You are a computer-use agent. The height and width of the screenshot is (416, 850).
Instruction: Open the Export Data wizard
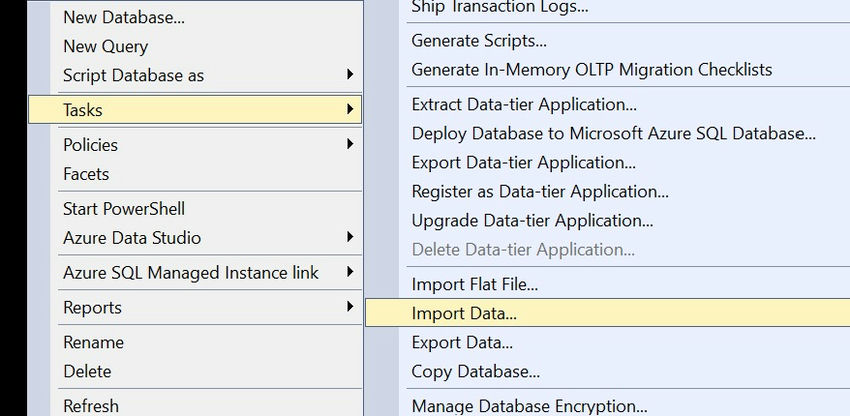tap(462, 343)
